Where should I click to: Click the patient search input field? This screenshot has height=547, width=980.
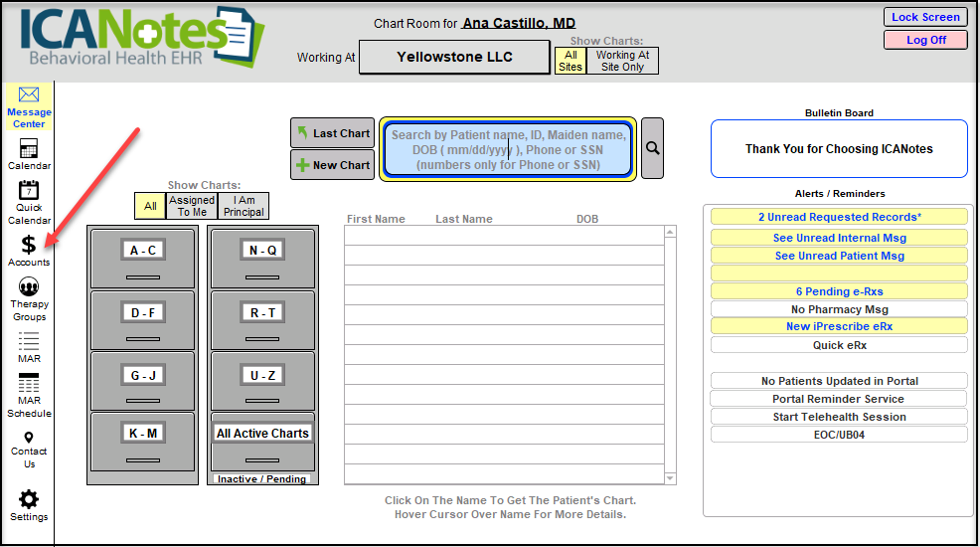(x=508, y=149)
